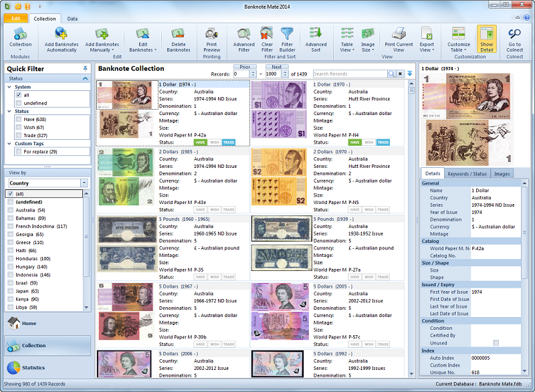Open Export View dropdown arrow
Image resolution: width=535 pixels, height=392 pixels.
[x=433, y=50]
